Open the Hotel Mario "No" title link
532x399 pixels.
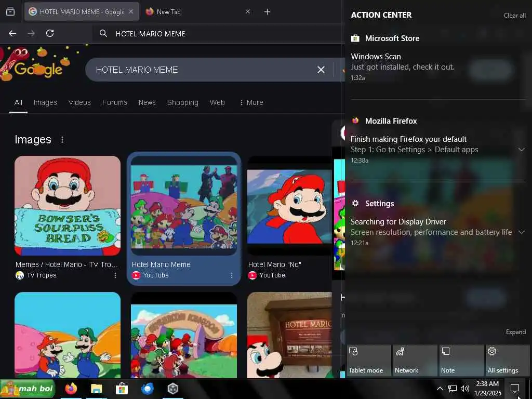coord(275,264)
